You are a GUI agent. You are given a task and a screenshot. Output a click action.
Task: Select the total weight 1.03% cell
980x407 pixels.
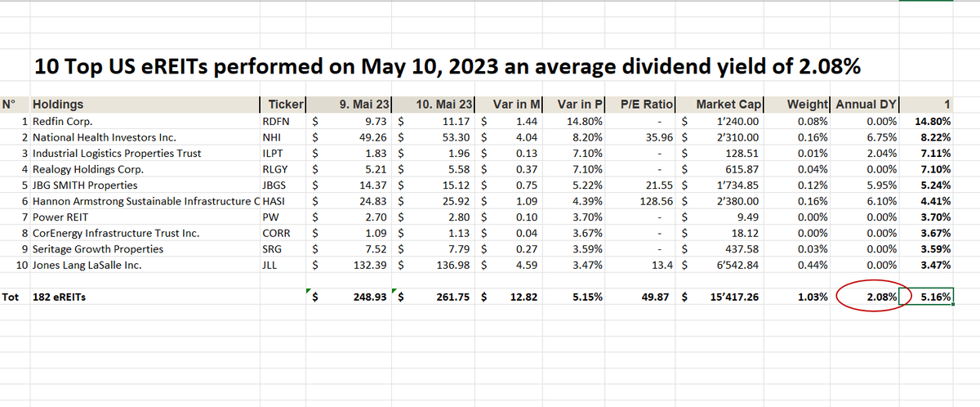[798, 297]
